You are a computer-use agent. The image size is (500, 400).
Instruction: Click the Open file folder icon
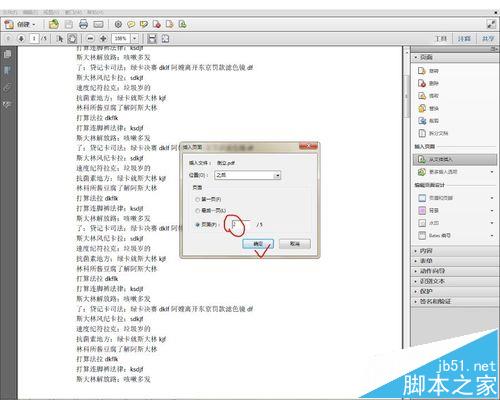coord(54,24)
